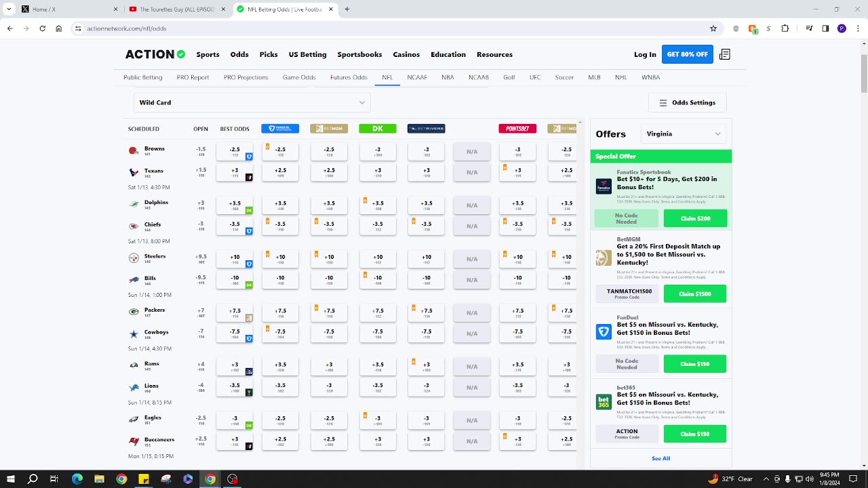Switch to the WNBA odds tab

click(x=650, y=77)
